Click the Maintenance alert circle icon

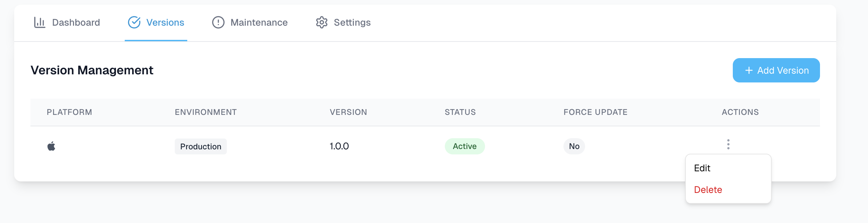pos(218,23)
